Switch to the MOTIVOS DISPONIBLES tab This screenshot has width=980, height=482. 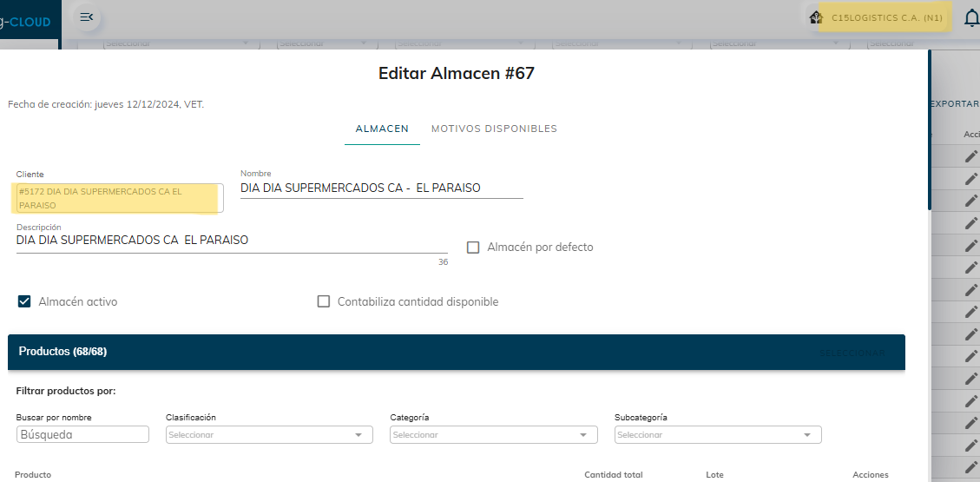pos(494,129)
